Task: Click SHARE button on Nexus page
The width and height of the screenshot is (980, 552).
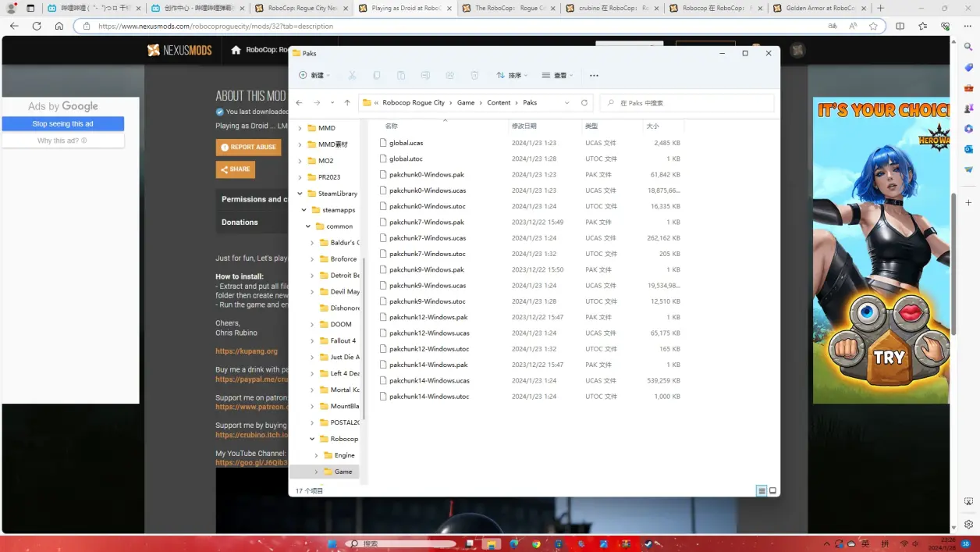Action: 235,169
